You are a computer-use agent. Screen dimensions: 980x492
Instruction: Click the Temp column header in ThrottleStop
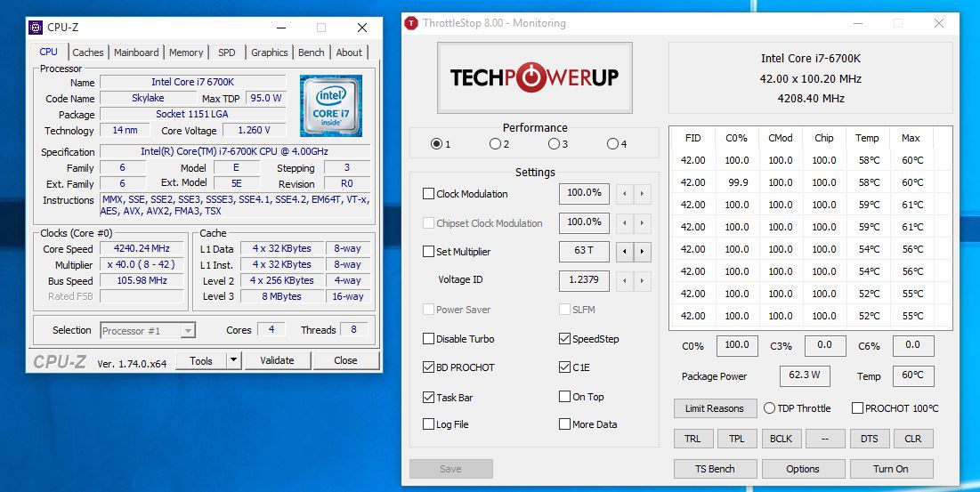[x=867, y=138]
